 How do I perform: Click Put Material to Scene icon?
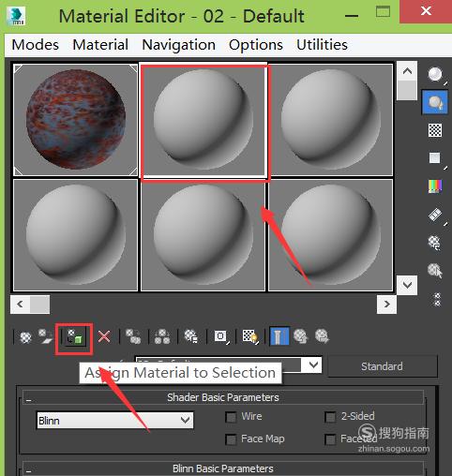tap(46, 336)
